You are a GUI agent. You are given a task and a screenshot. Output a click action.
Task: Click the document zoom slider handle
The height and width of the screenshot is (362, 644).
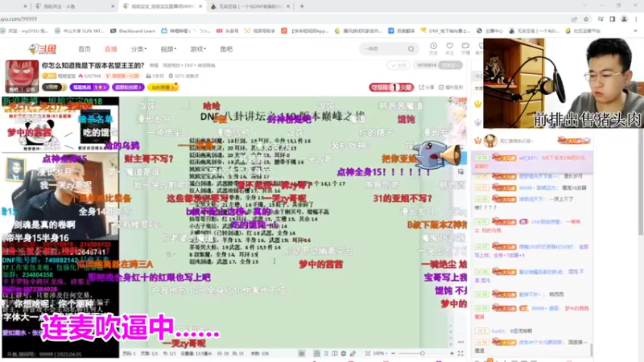coord(422,353)
